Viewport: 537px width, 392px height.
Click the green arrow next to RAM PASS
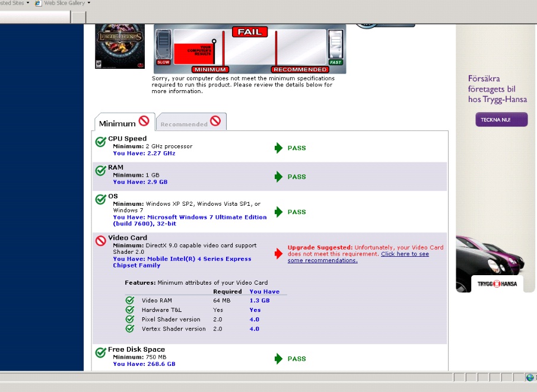[x=278, y=177]
